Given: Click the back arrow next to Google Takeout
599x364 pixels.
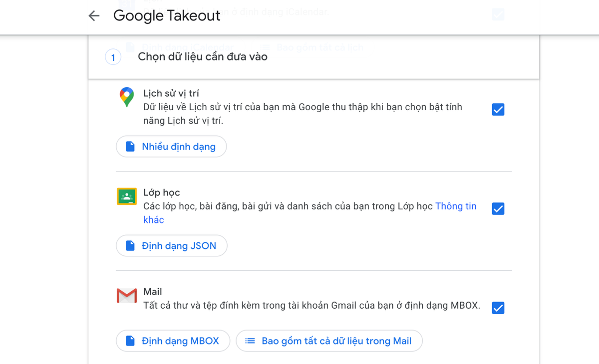Looking at the screenshot, I should (x=94, y=16).
